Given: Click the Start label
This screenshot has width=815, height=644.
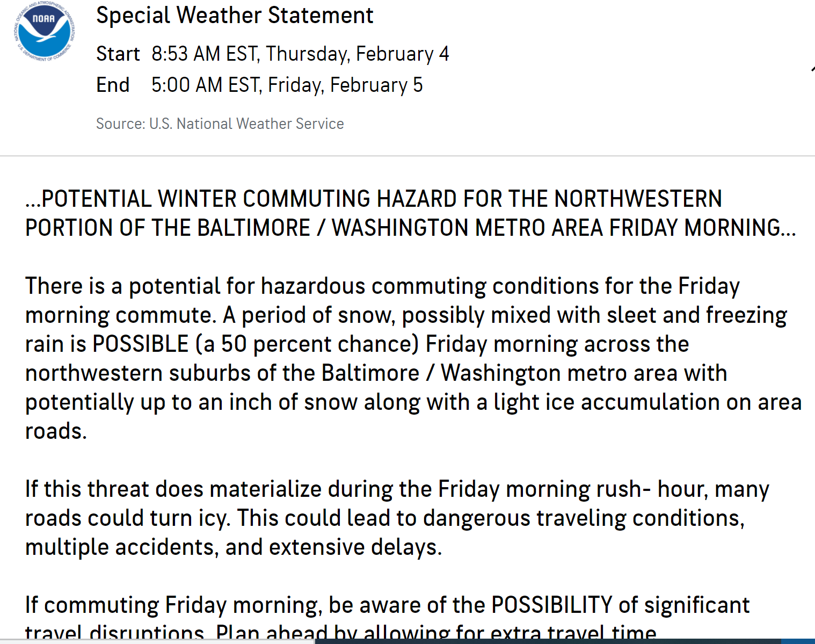Looking at the screenshot, I should (x=118, y=54).
